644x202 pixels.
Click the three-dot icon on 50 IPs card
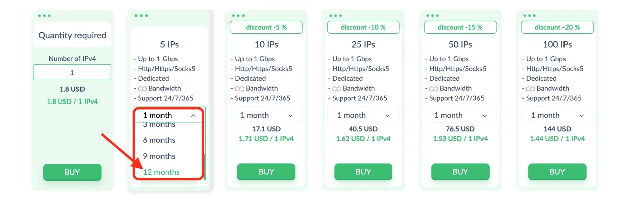click(433, 16)
